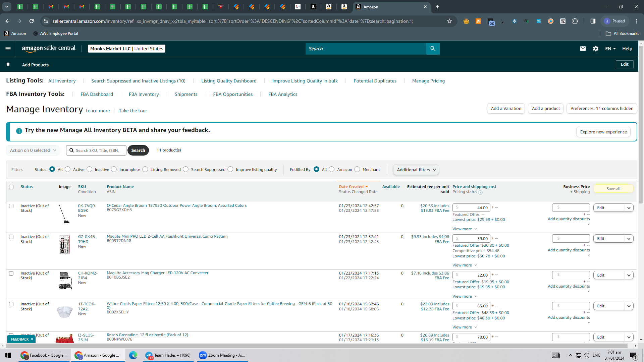Check the box for Wilbur Curtis Paper Filters row
Viewport: 644px width, 362px height.
coord(11,304)
